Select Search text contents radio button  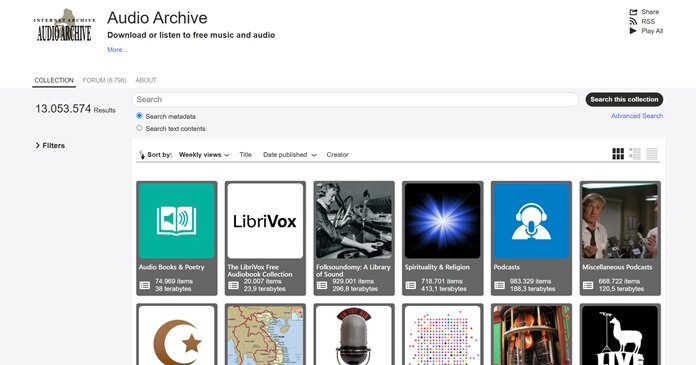pos(139,128)
